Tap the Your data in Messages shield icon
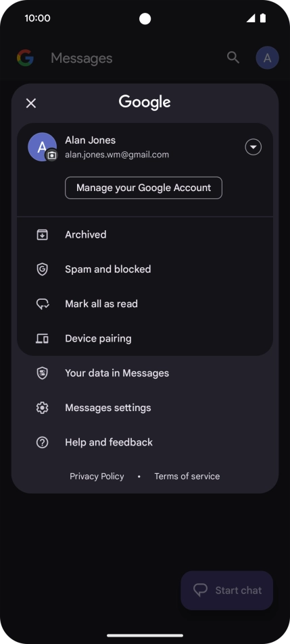The width and height of the screenshot is (290, 644). click(43, 373)
